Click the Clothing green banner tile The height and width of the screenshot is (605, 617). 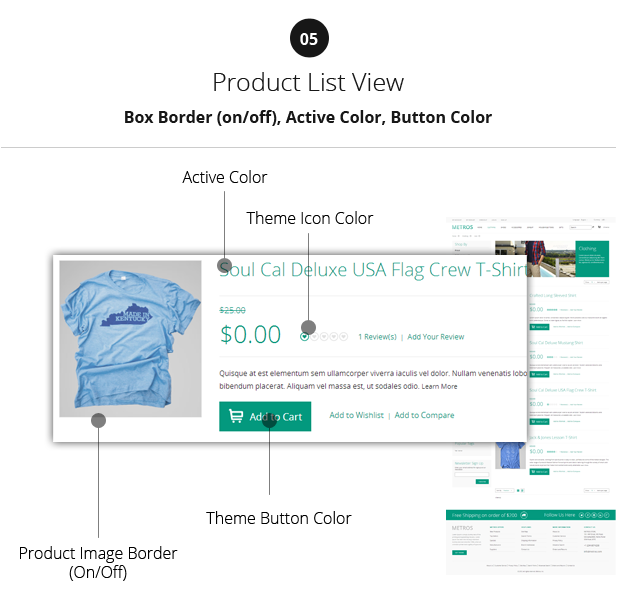592,259
